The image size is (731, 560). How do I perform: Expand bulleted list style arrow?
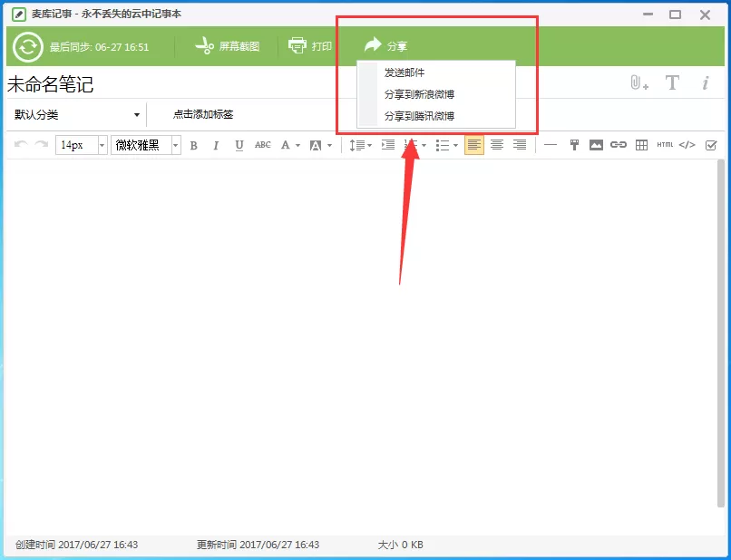click(455, 145)
